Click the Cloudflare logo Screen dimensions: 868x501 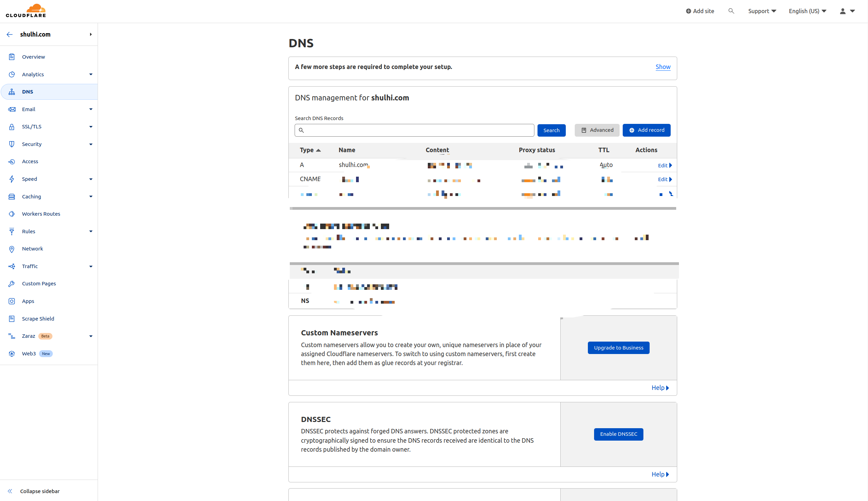[x=26, y=11]
